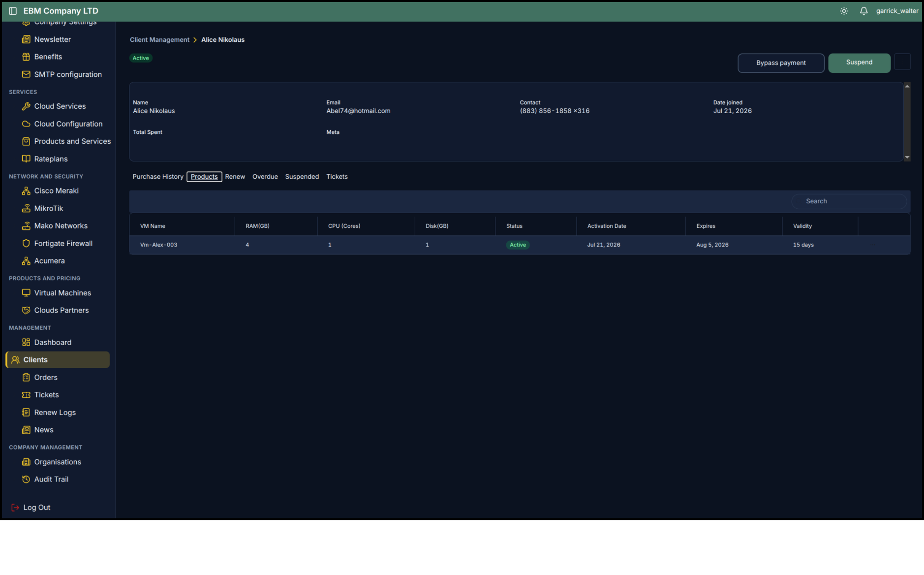The height and width of the screenshot is (575, 924).
Task: Open the Suspended tab
Action: (302, 177)
